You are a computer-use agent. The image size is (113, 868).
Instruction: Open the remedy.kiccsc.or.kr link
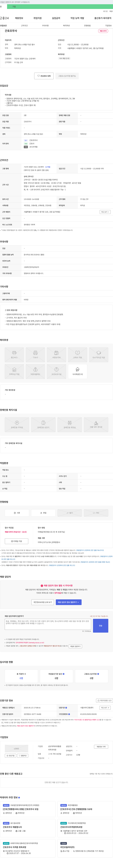click(x=36, y=643)
